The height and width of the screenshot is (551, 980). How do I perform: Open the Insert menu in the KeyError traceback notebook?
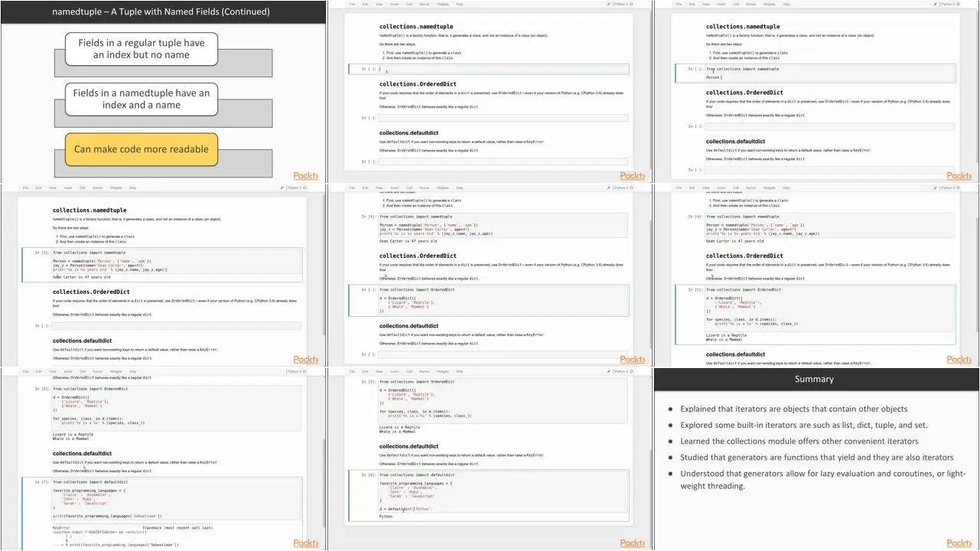69,371
